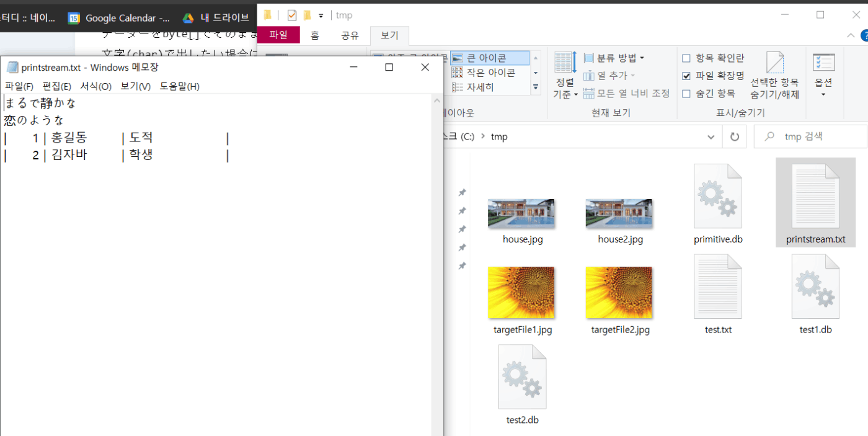Viewport: 868px width, 436px height.
Task: Click the New folder quick access icon
Action: (x=307, y=15)
